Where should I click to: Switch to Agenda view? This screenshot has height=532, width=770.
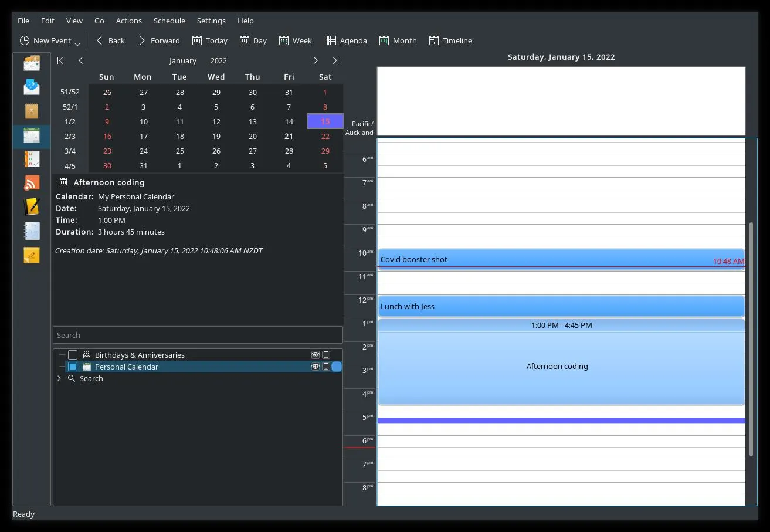tap(346, 40)
